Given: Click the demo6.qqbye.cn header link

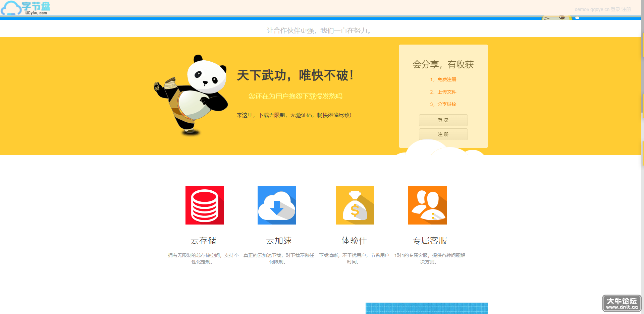Looking at the screenshot, I should coord(592,9).
